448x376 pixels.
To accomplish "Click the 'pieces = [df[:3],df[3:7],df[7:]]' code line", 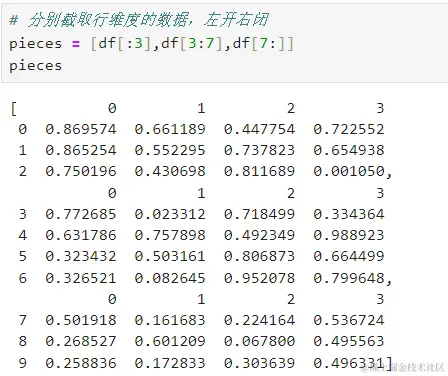I will [x=151, y=44].
